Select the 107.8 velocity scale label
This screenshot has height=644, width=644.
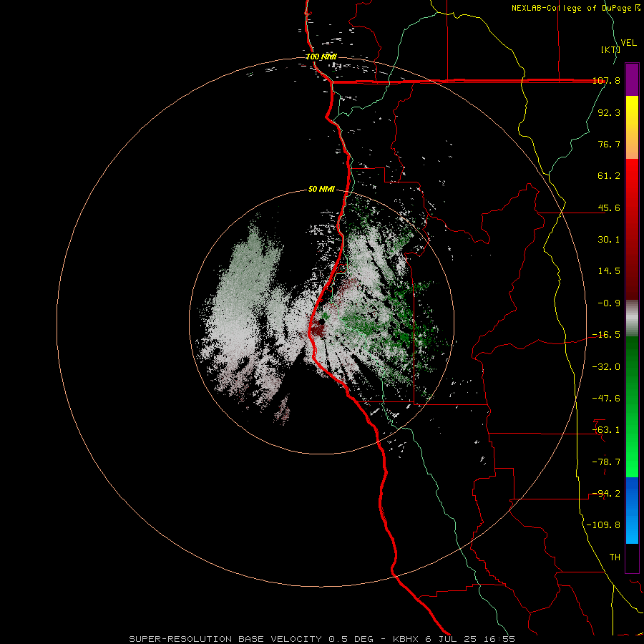pyautogui.click(x=606, y=81)
